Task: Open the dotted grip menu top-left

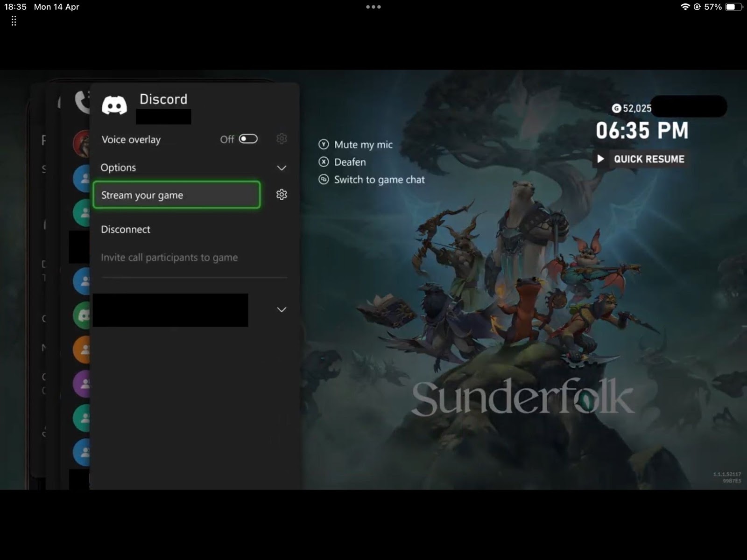Action: [x=14, y=21]
